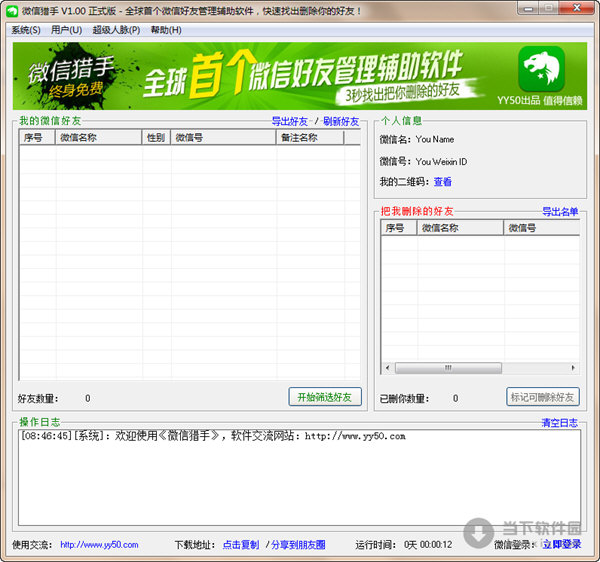Click the horizontal scrollbar thumb in deleted list

448,368
